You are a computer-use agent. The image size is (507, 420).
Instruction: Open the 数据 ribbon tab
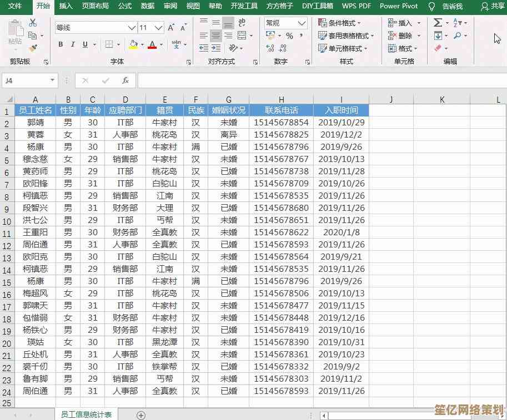click(x=148, y=6)
